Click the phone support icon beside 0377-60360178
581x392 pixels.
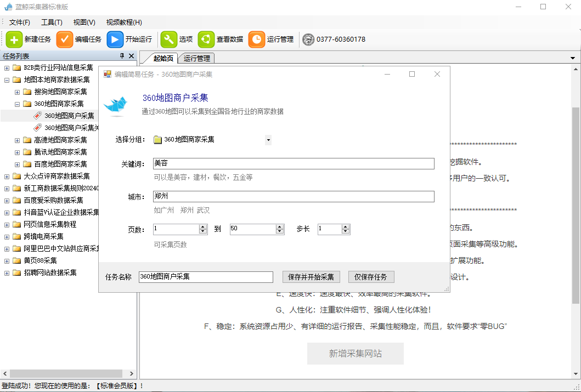click(308, 39)
